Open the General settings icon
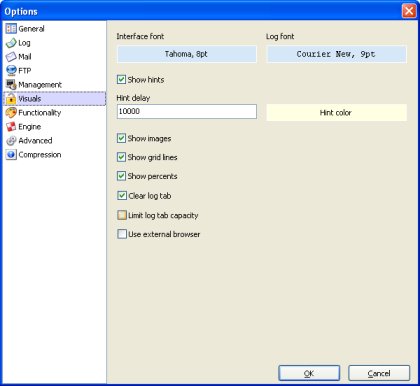The image size is (420, 386). coord(11,29)
